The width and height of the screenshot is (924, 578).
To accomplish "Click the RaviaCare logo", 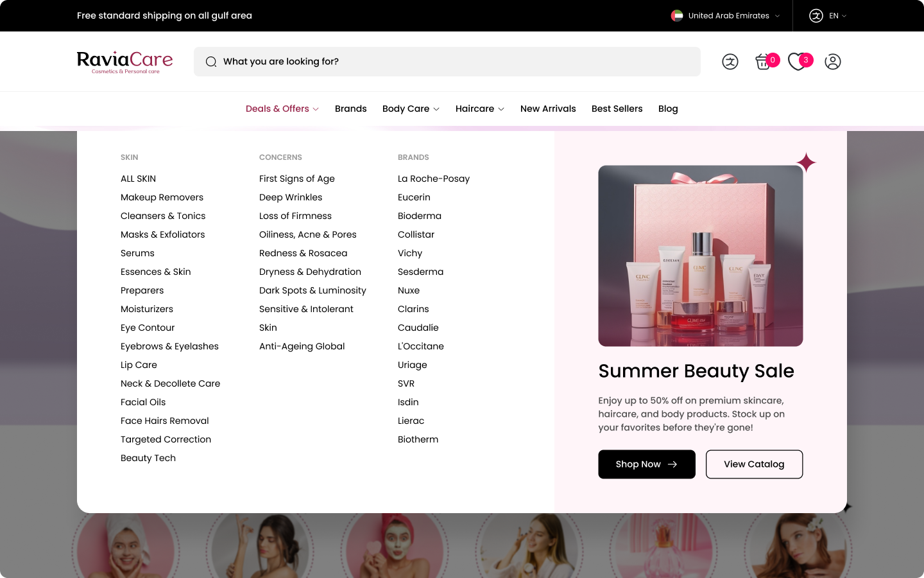I will point(124,62).
